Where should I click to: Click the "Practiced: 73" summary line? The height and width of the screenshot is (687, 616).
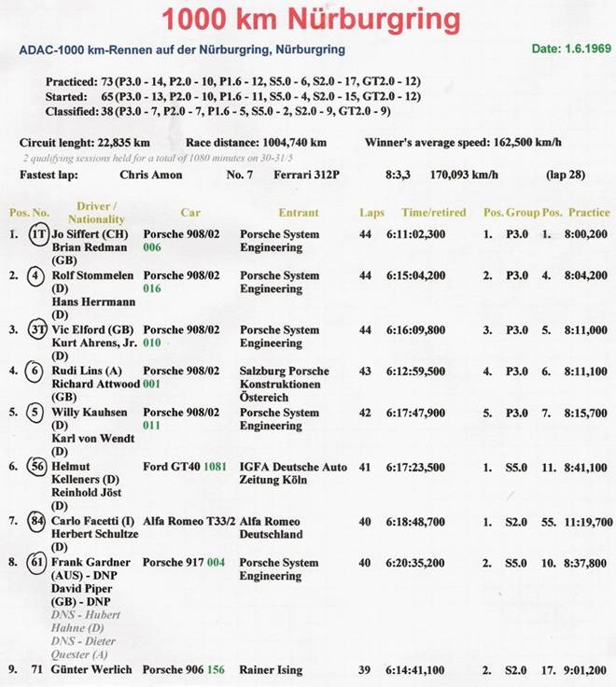coord(232,81)
